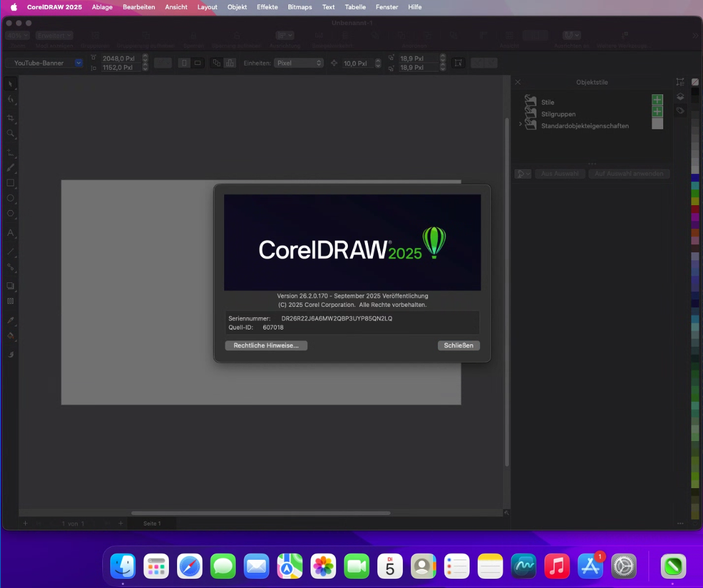The image size is (703, 588).
Task: Open Finder from the Dock
Action: click(x=123, y=566)
